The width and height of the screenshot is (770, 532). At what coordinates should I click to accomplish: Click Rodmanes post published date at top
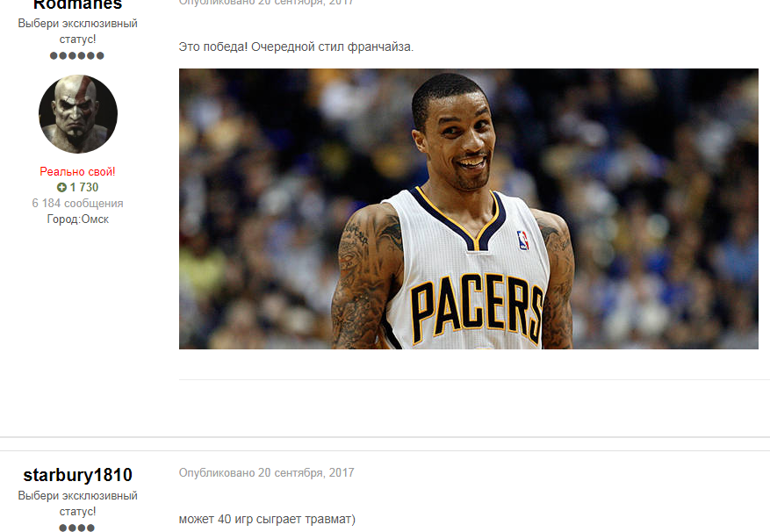coord(266,3)
